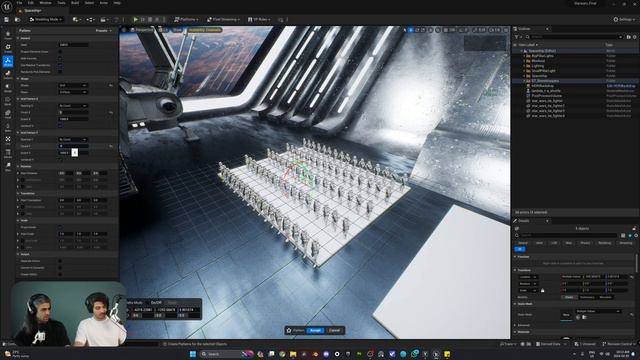Viewport: 640px width, 360px height.
Task: Open Windows Start menu icon
Action: click(x=193, y=354)
